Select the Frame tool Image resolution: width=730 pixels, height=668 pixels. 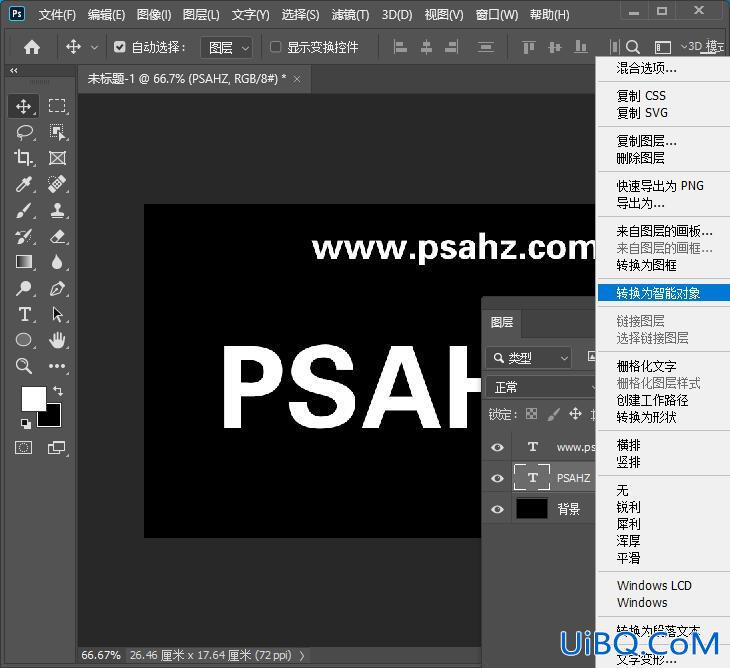57,158
